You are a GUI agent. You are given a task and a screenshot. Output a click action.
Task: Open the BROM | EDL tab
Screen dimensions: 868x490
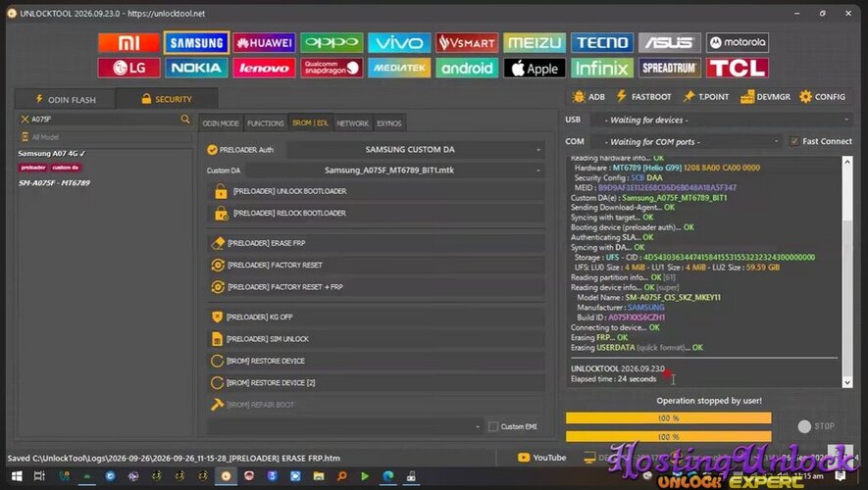pos(310,122)
